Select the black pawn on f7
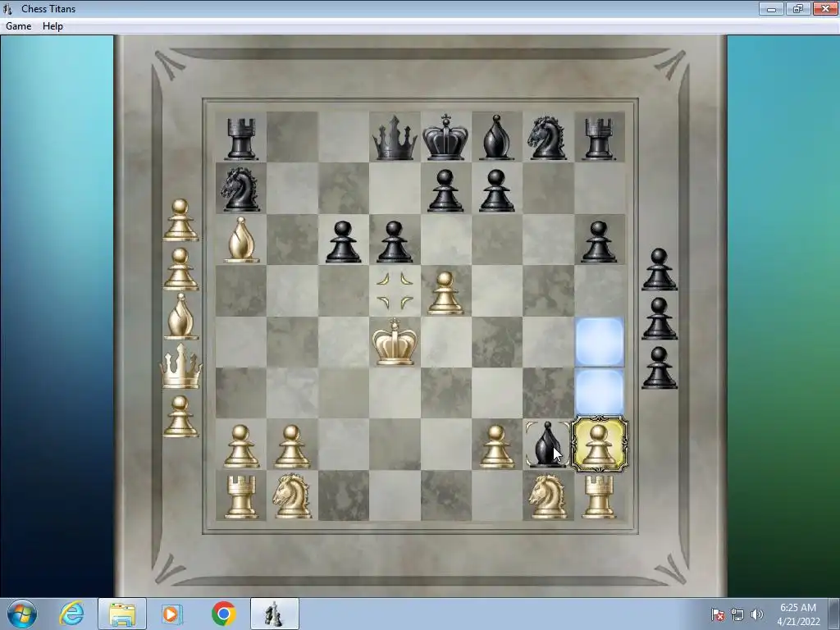 [496, 190]
